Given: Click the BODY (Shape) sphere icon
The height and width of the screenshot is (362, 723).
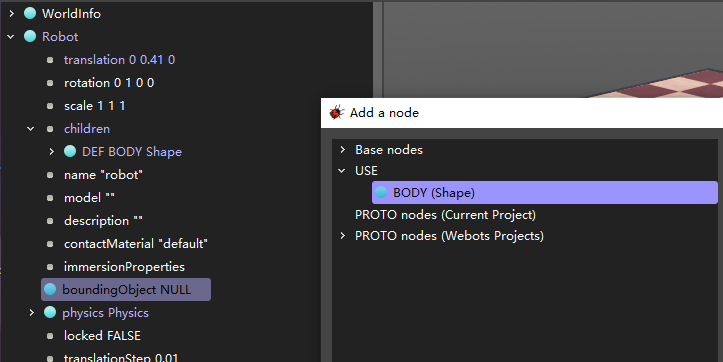Looking at the screenshot, I should pyautogui.click(x=381, y=192).
